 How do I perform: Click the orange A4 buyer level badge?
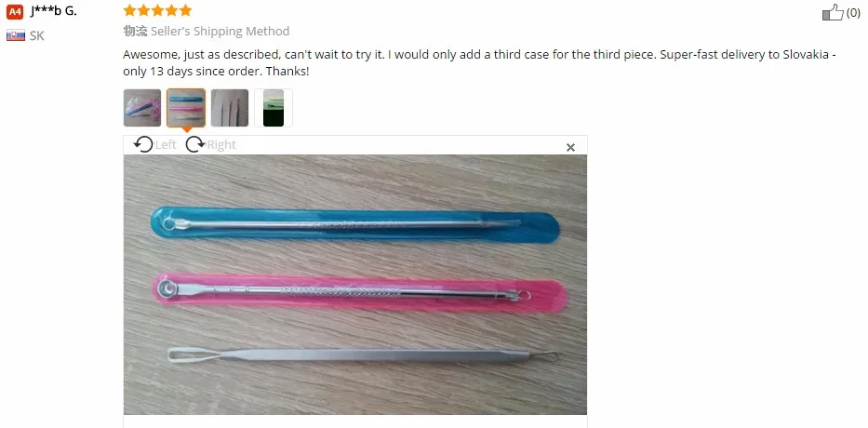[x=15, y=11]
